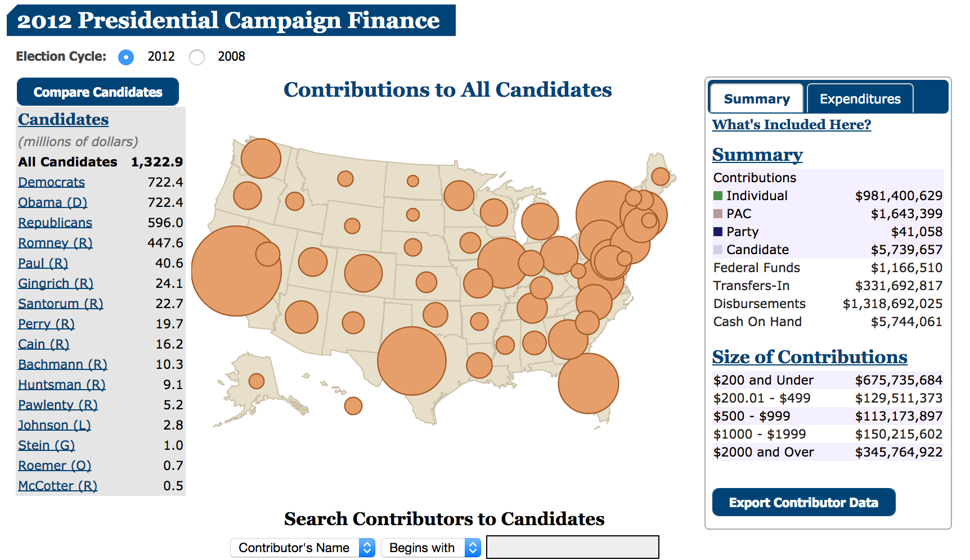Open the Begins with dropdown
The image size is (970, 560).
[431, 548]
